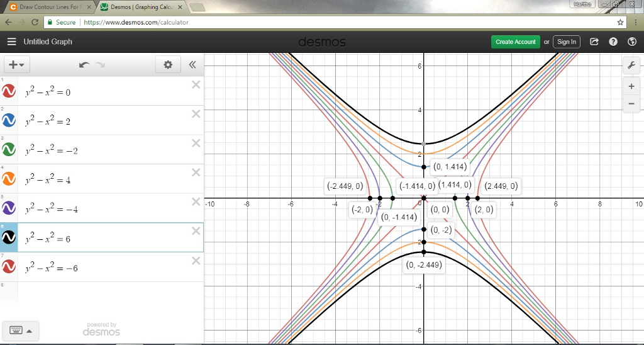Viewport: 644px width, 345px height.
Task: Open the expression list settings gear
Action: [167, 64]
